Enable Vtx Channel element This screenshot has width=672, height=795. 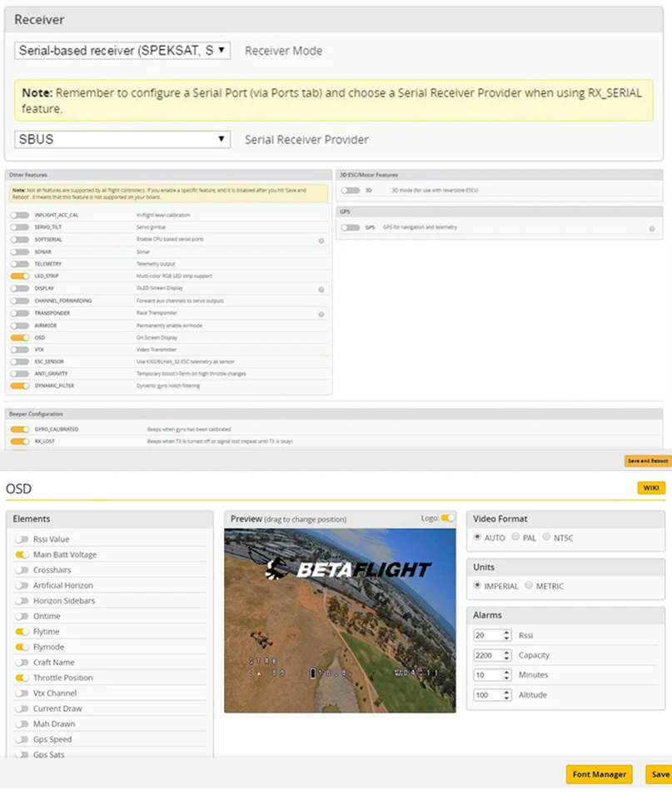click(22, 693)
